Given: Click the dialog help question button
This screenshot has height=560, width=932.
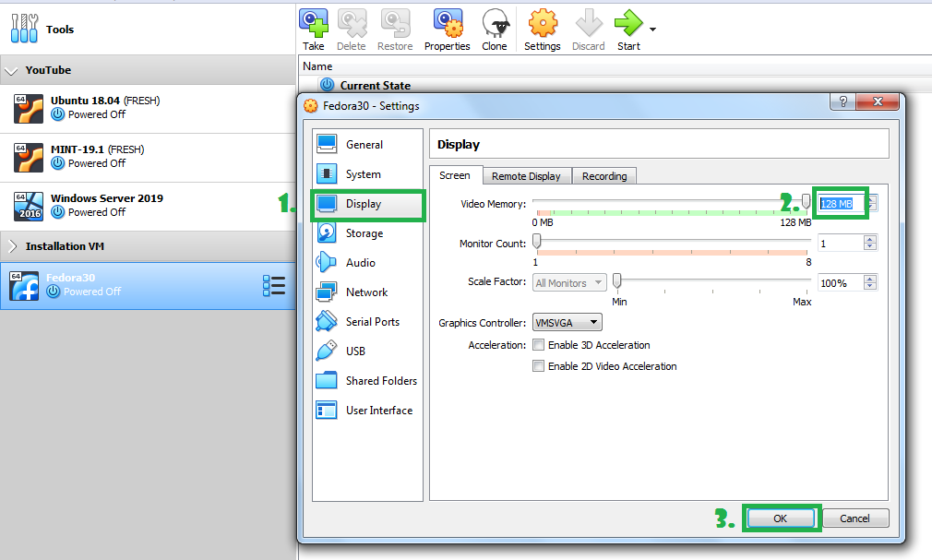Looking at the screenshot, I should click(842, 101).
